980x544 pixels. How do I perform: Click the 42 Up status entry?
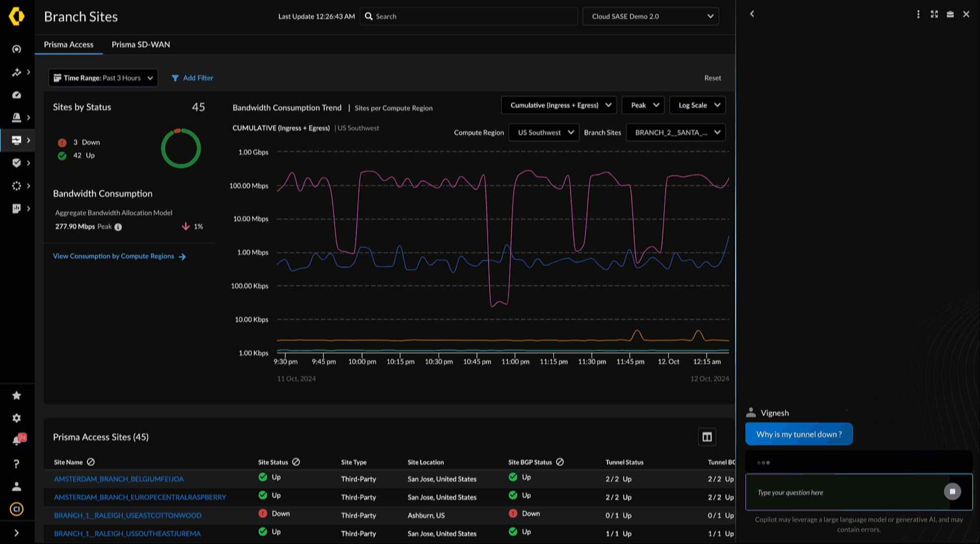77,155
